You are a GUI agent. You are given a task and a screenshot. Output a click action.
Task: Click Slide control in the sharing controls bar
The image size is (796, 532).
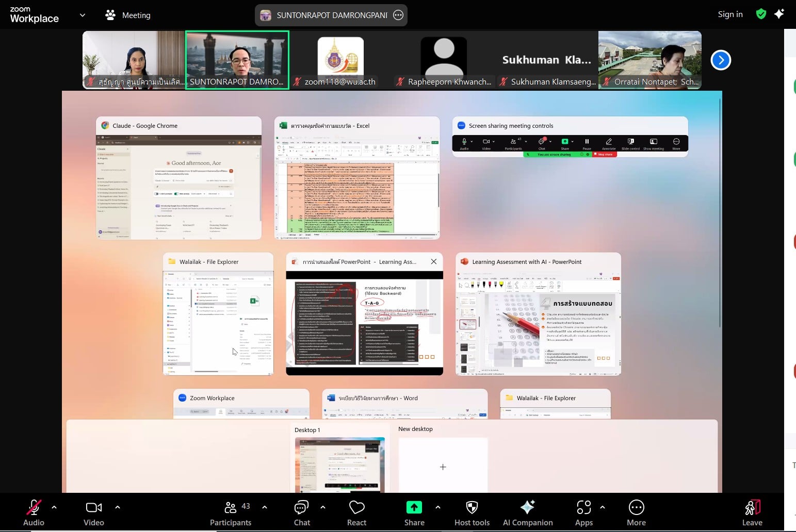[x=630, y=143]
